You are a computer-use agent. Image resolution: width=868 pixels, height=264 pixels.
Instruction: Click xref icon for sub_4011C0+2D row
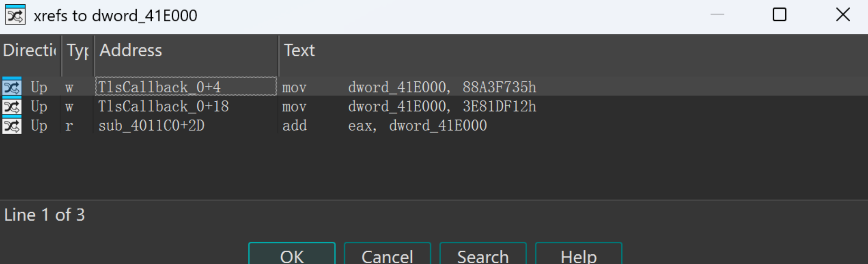[12, 126]
